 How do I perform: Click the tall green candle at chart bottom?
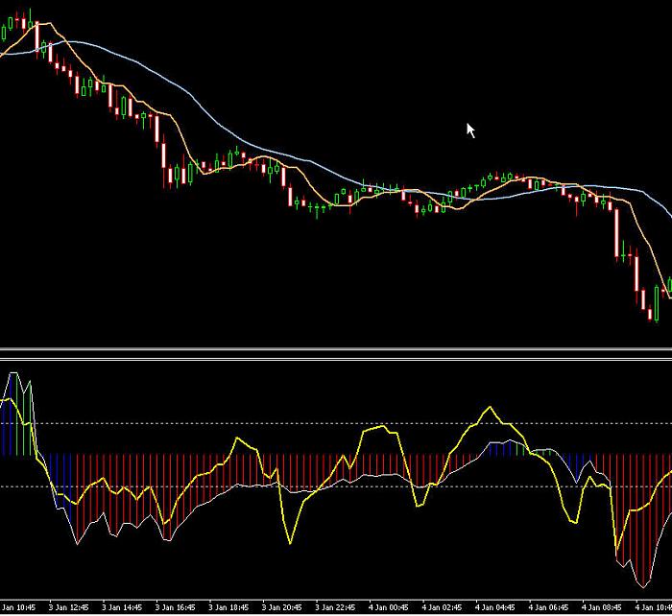click(x=657, y=303)
